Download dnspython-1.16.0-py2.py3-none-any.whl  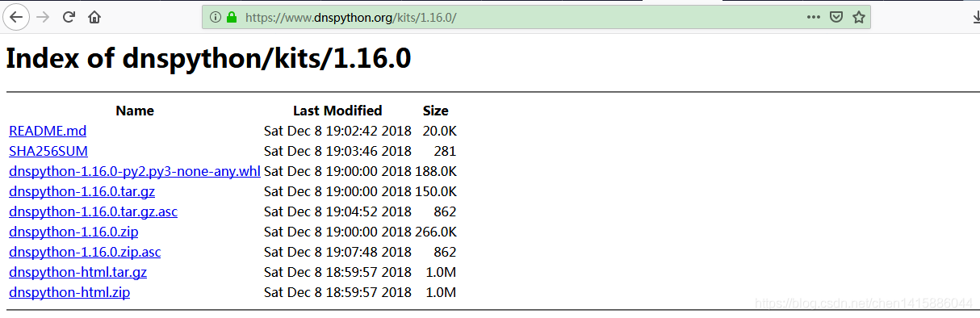tap(135, 171)
